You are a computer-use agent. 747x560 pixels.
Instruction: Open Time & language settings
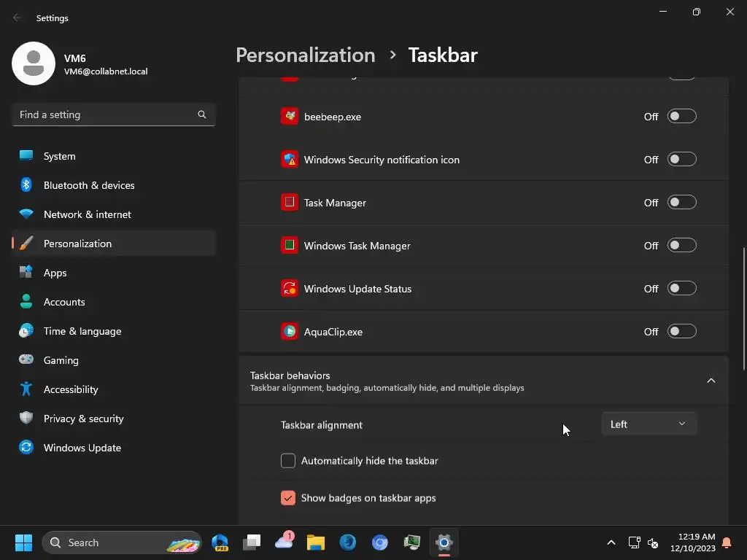114,331
